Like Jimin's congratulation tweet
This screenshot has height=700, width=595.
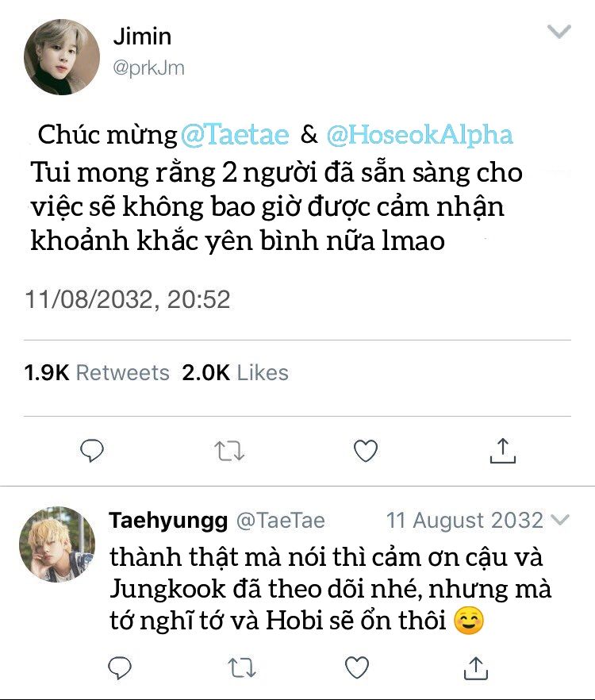pyautogui.click(x=365, y=451)
